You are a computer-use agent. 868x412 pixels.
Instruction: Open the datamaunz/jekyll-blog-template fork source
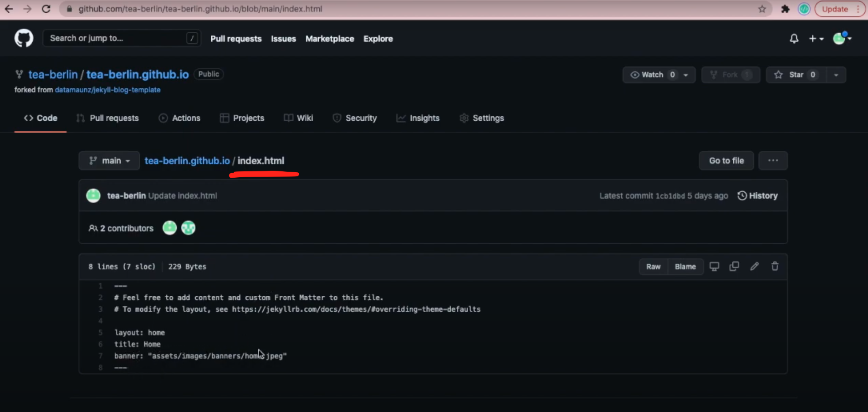[x=107, y=90]
